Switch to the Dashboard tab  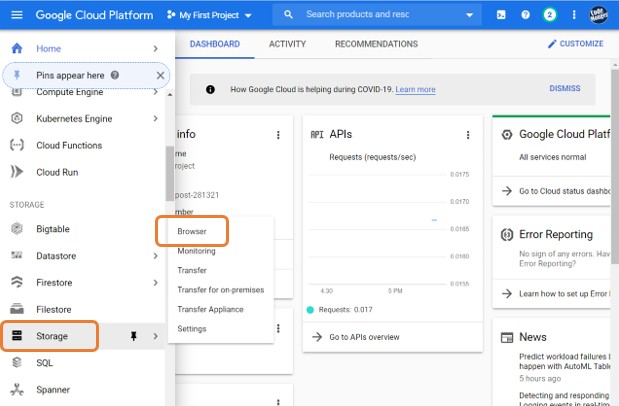[215, 44]
